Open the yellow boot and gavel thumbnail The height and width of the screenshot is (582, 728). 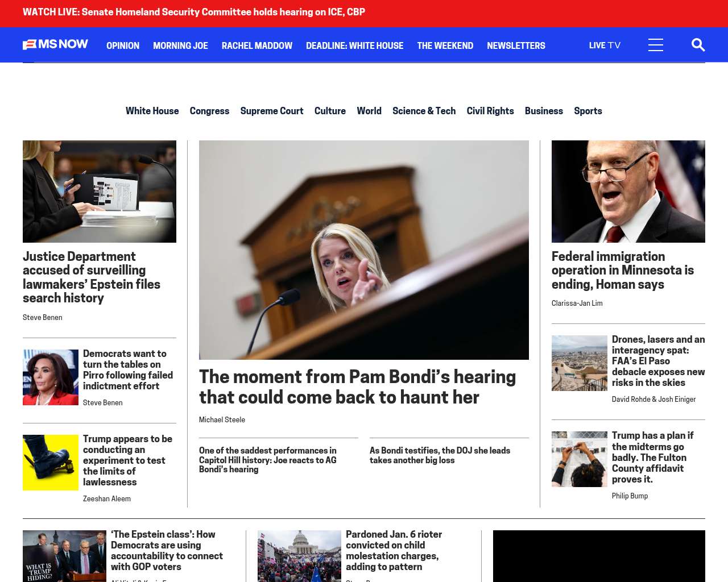click(x=51, y=463)
